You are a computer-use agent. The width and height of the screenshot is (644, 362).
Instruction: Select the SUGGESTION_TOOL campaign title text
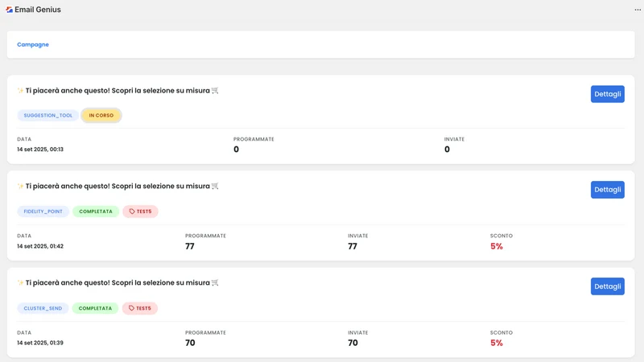(x=118, y=90)
